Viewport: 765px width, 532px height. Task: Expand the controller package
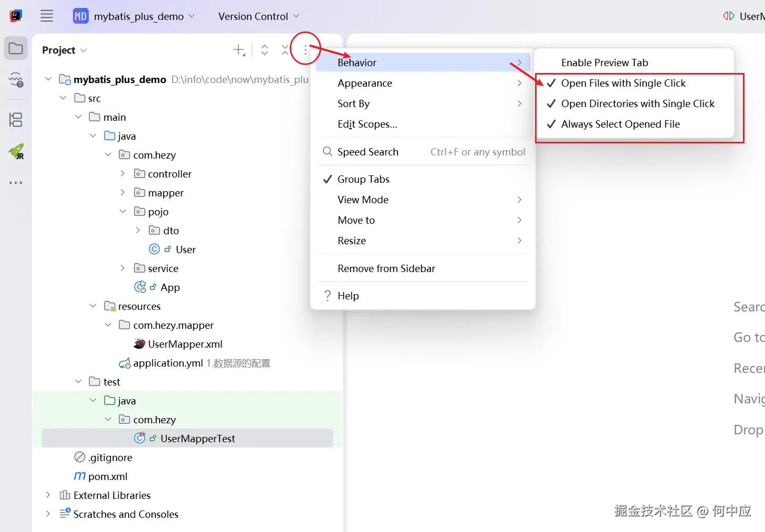[x=123, y=173]
